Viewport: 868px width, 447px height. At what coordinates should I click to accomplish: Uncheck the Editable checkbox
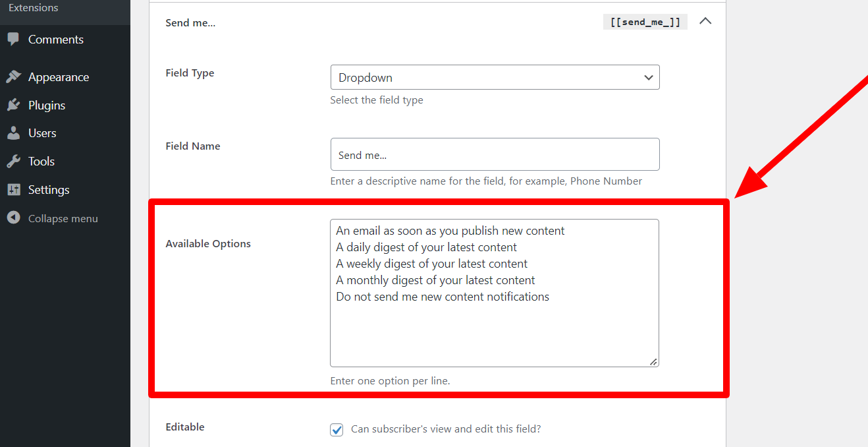point(337,430)
